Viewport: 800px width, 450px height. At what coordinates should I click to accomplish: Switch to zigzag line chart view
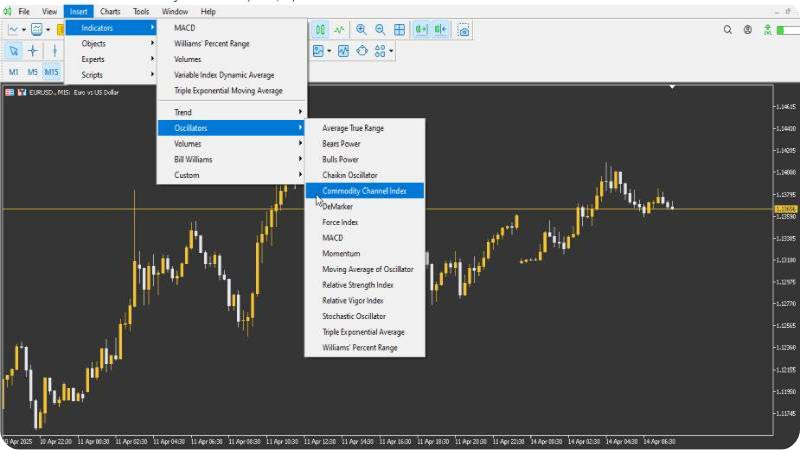click(339, 30)
